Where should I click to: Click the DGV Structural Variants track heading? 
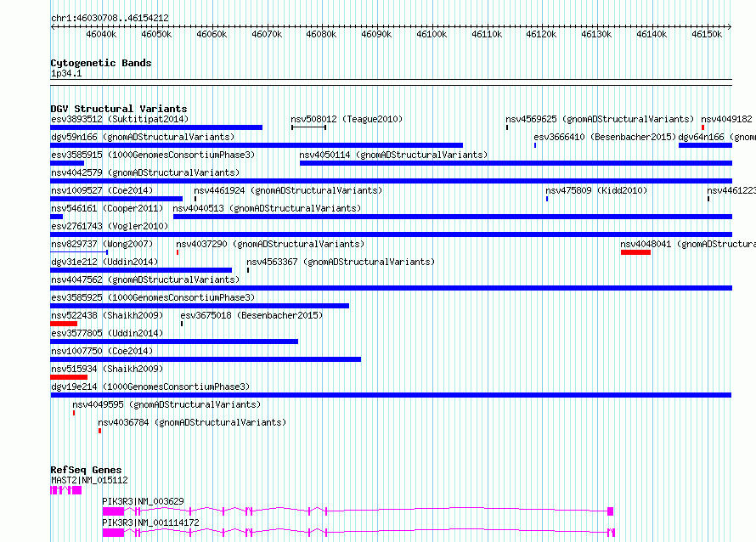(119, 109)
